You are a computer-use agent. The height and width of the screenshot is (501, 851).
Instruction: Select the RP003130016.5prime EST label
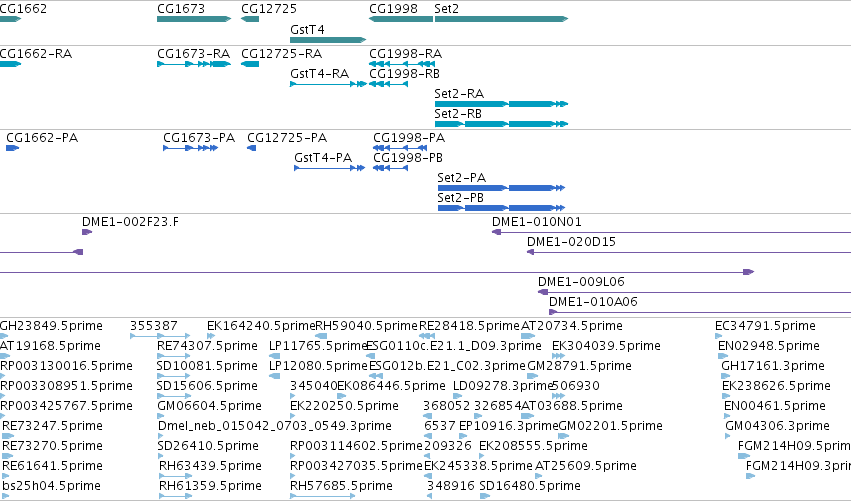click(66, 366)
